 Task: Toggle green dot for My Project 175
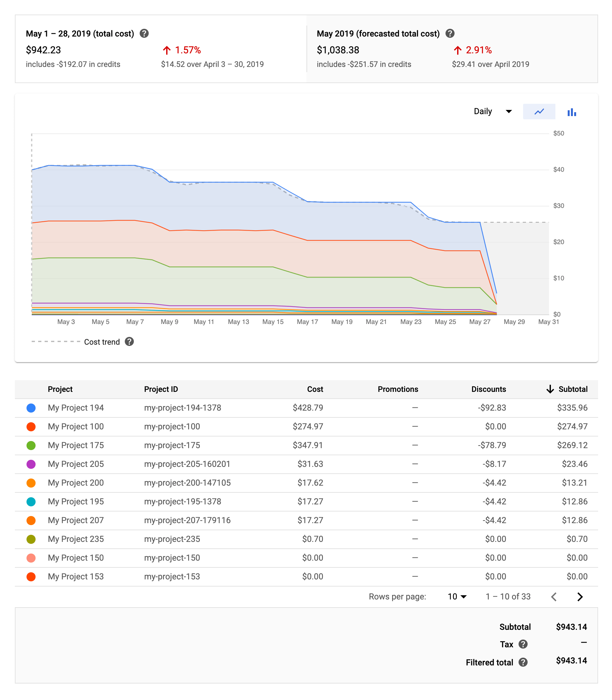coord(31,446)
